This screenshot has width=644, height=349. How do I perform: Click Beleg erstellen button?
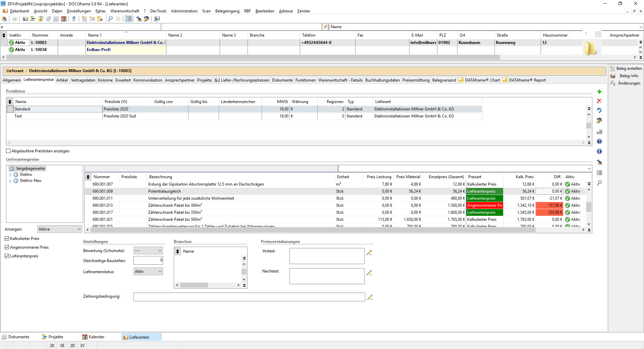626,68
